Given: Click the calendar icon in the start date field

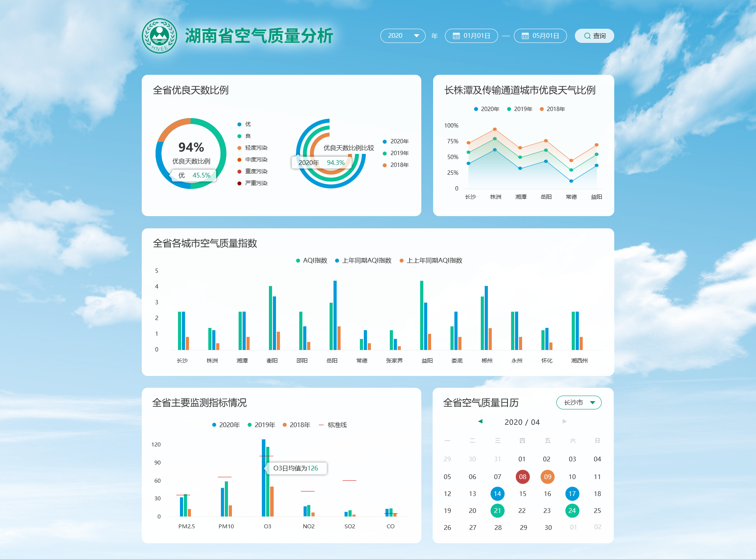Looking at the screenshot, I should [456, 36].
